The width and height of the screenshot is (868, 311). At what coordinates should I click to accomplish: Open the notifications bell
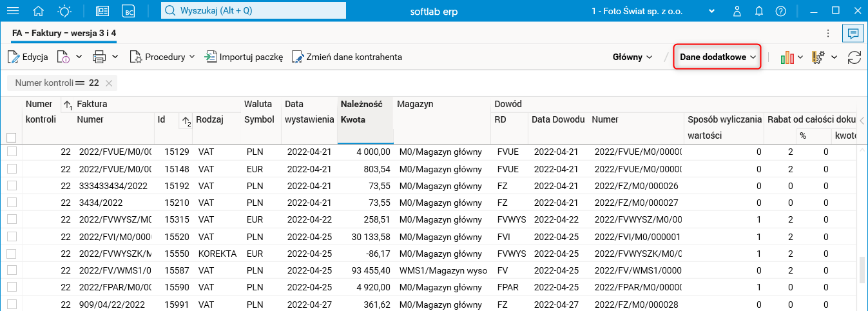coord(759,11)
